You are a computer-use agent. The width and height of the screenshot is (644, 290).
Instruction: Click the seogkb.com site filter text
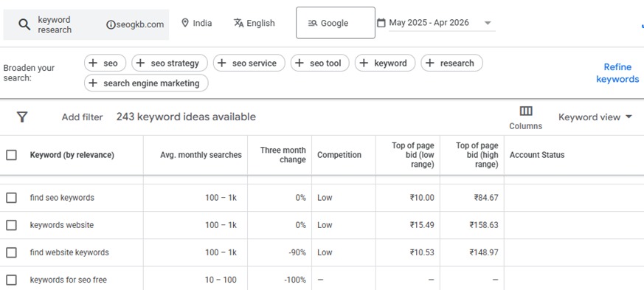[140, 24]
